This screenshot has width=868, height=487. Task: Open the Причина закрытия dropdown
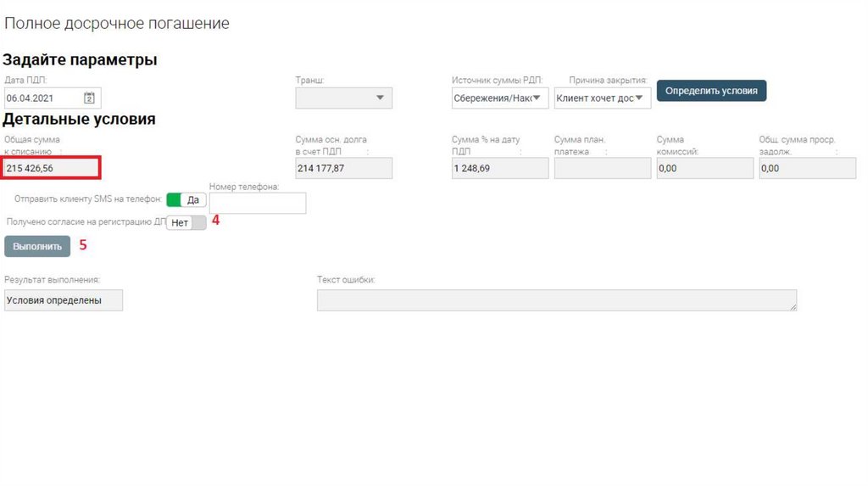(603, 98)
